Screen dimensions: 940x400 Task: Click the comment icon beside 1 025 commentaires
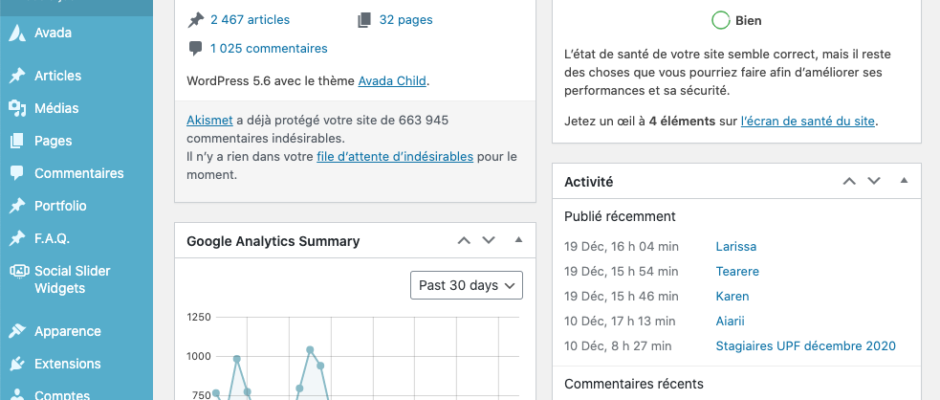pos(195,49)
